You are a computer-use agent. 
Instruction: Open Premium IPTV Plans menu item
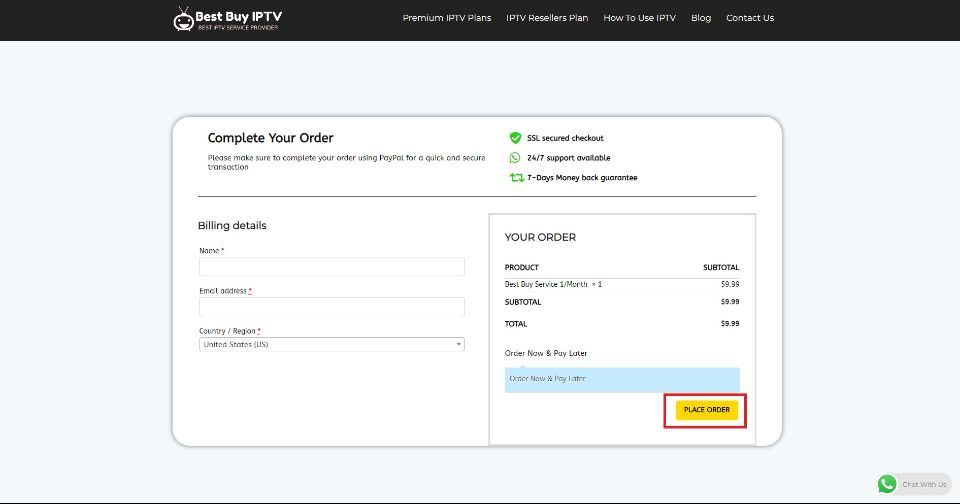click(x=446, y=18)
